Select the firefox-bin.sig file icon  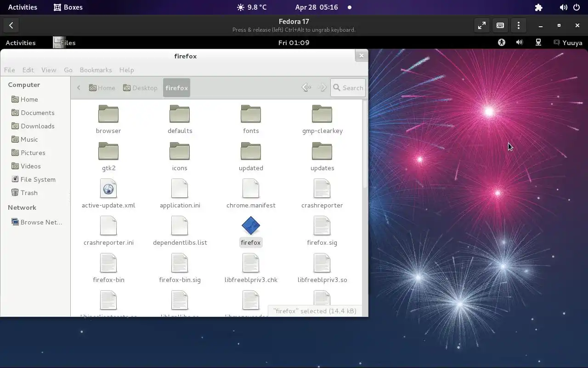(x=180, y=263)
